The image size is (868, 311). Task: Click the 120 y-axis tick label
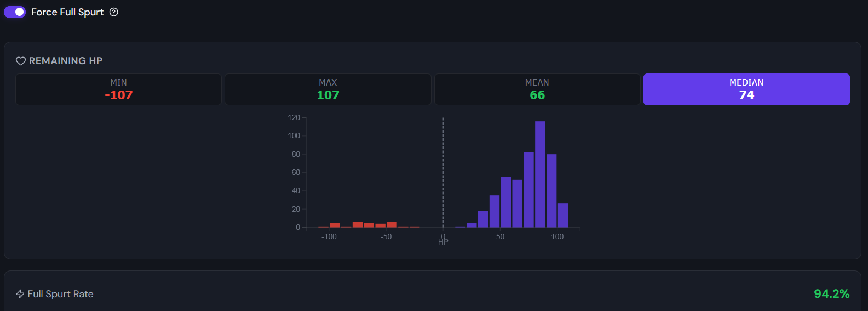[x=294, y=117]
